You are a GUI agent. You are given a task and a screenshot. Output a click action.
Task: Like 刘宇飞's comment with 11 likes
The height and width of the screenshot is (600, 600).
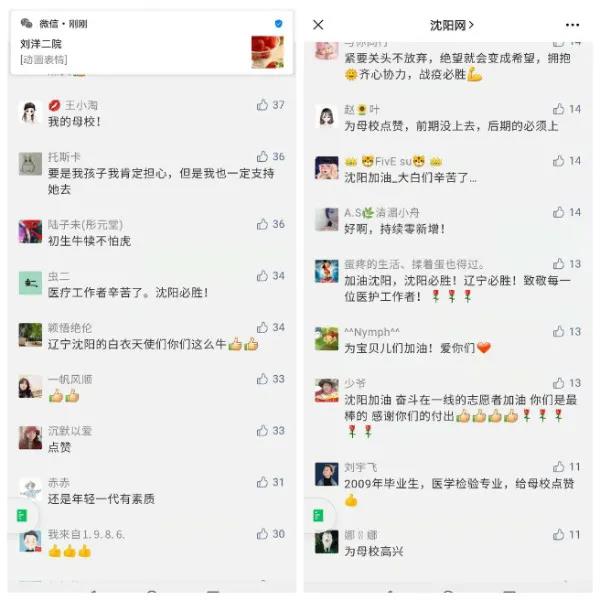click(x=558, y=466)
